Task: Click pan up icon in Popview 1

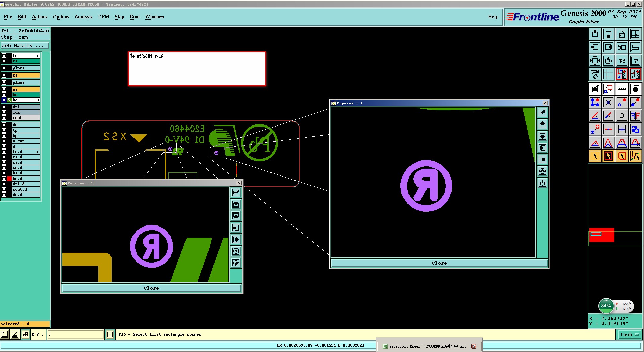Action: (543, 124)
